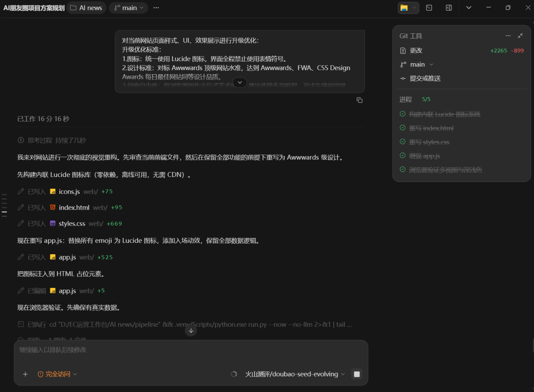534x392 pixels.
Task: Click the +2265 additions count
Action: click(498, 51)
